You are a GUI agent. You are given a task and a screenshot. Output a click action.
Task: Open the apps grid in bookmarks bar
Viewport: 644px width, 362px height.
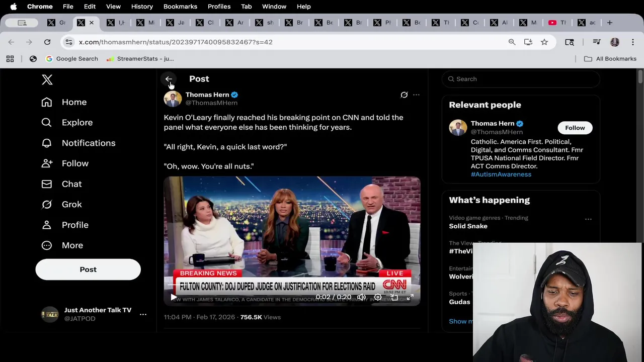[x=10, y=59]
